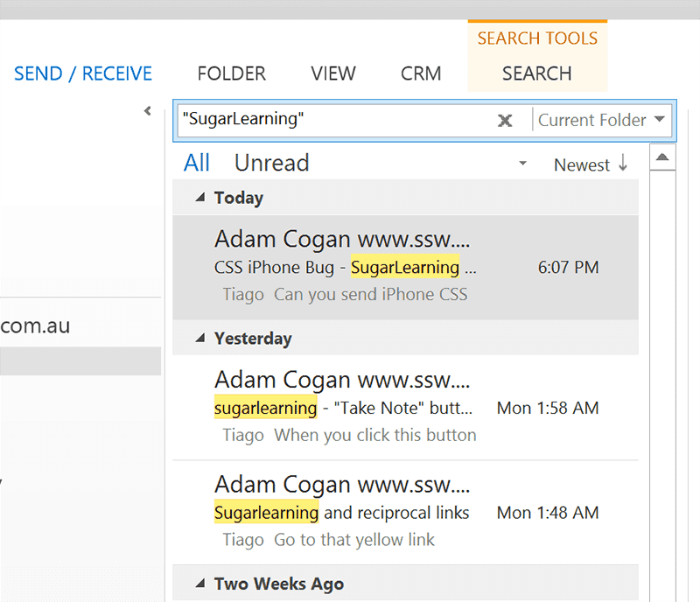The image size is (700, 602).
Task: Open the CRM ribbon tab
Action: tap(421, 73)
